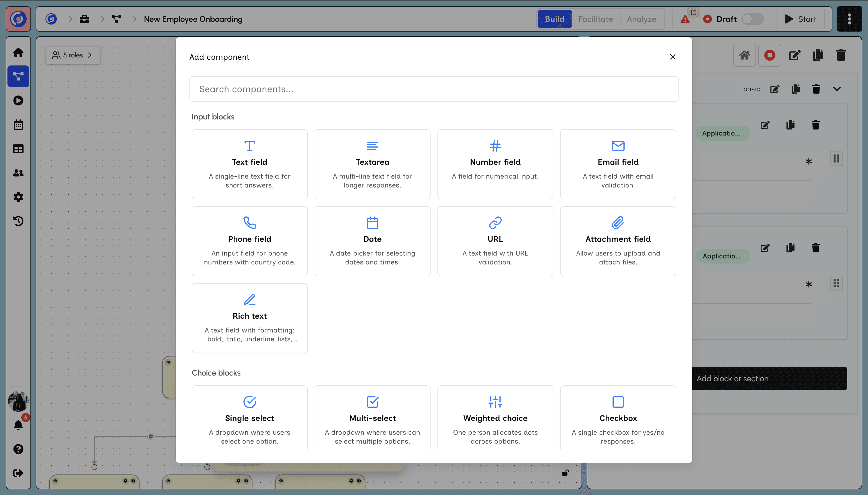Viewport: 868px width, 495px height.
Task: Open the three-dot more options menu
Action: [x=849, y=19]
